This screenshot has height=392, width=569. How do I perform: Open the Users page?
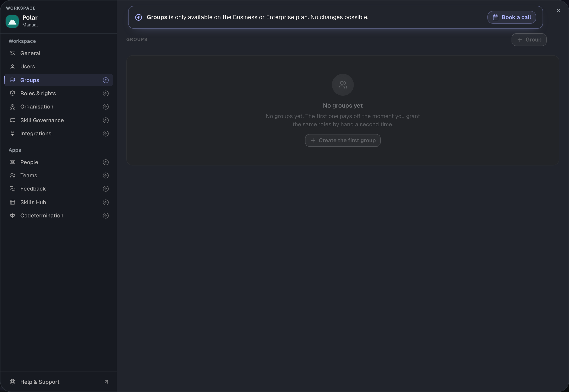click(59, 67)
